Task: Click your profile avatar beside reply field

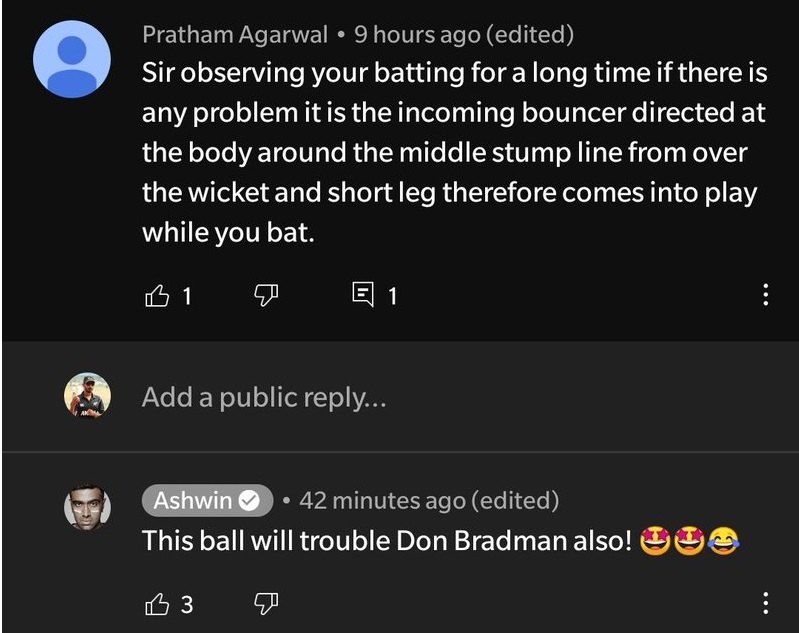Action: coord(86,397)
